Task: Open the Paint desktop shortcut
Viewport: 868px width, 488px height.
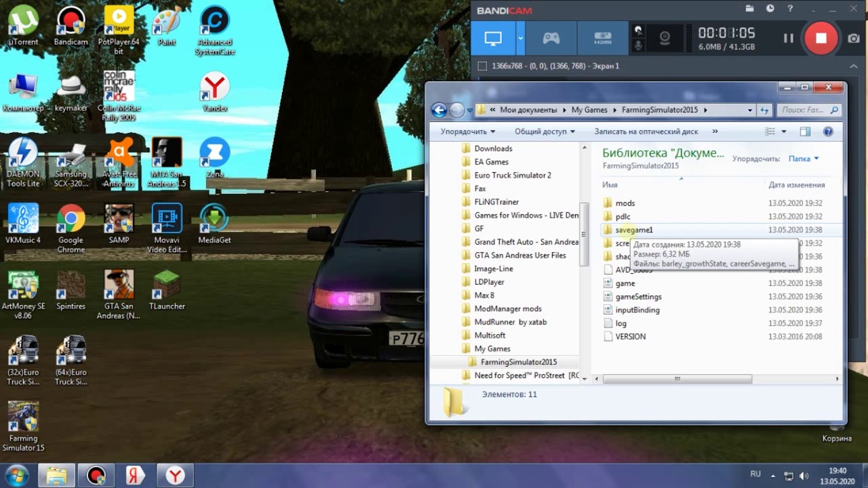Action: pyautogui.click(x=166, y=26)
